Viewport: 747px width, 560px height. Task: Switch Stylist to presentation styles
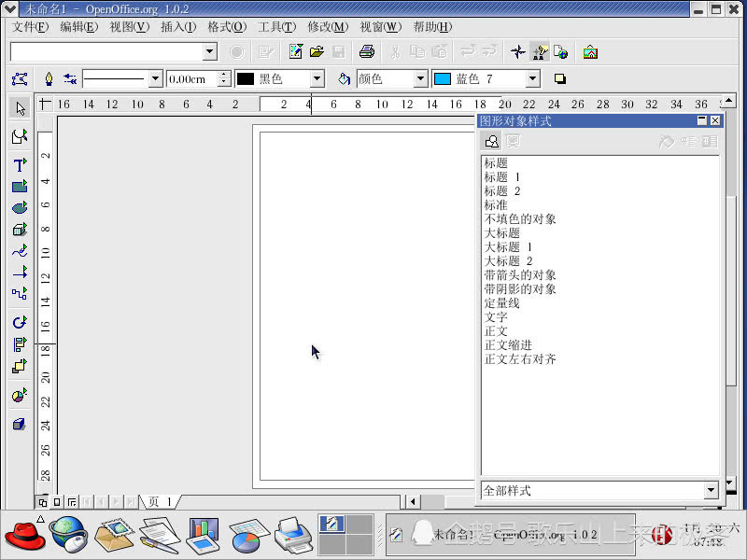(513, 142)
